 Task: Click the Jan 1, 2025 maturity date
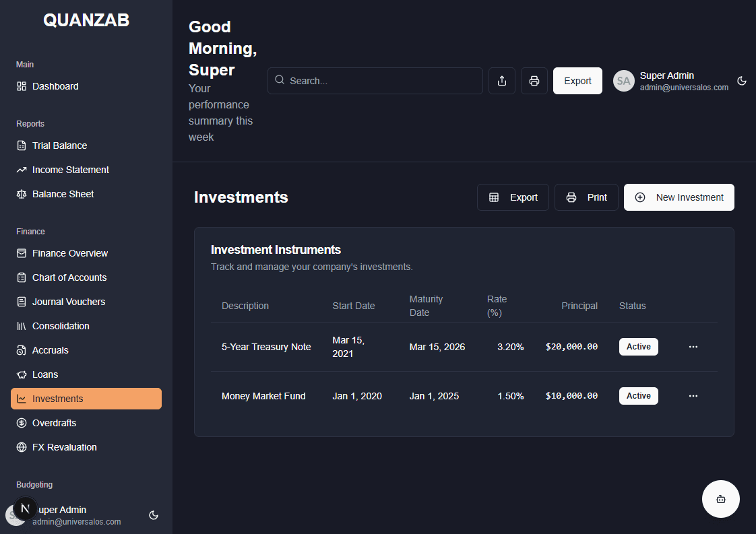[x=434, y=396]
